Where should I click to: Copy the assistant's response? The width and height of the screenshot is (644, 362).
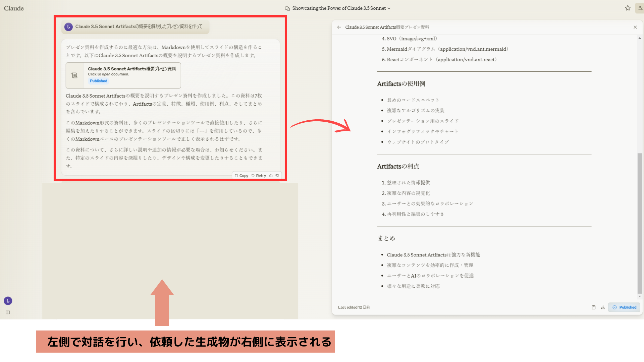241,175
